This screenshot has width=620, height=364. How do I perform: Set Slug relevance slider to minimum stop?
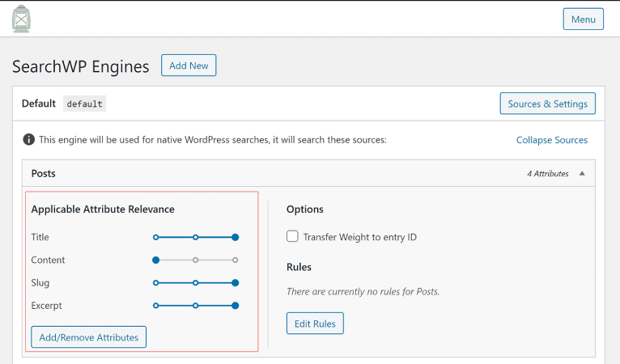155,283
